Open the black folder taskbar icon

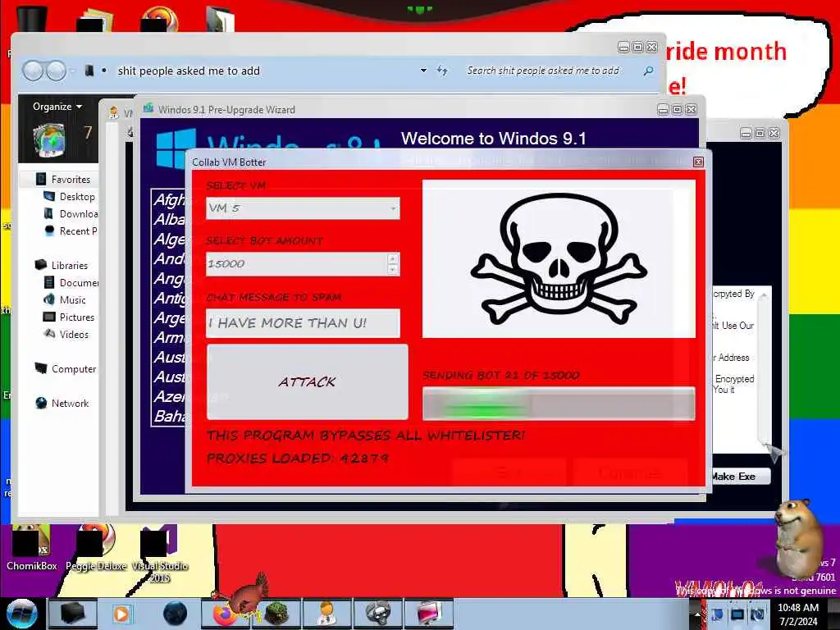tap(73, 614)
